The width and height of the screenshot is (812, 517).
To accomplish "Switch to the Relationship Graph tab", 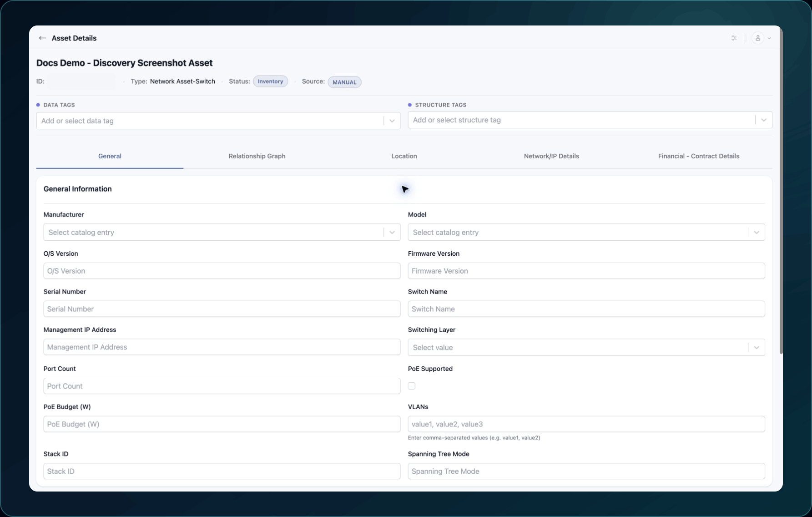I will (257, 156).
